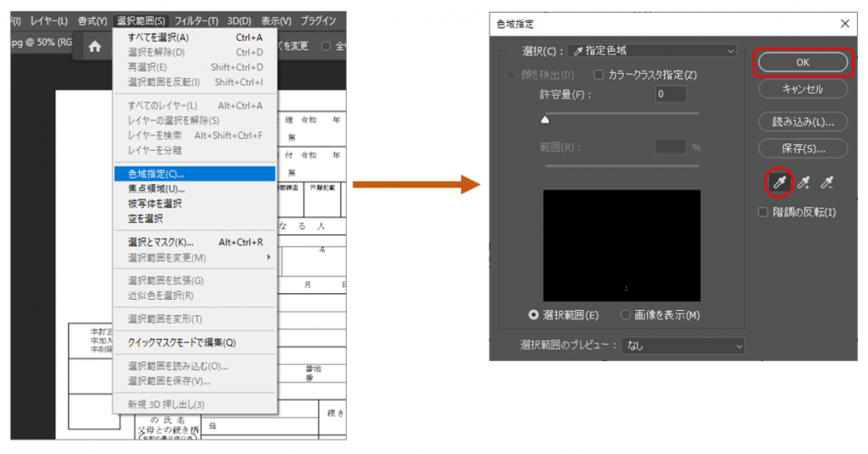Image resolution: width=868 pixels, height=454 pixels.
Task: Choose 焦点領域(U)... menu entry
Action: point(195,189)
